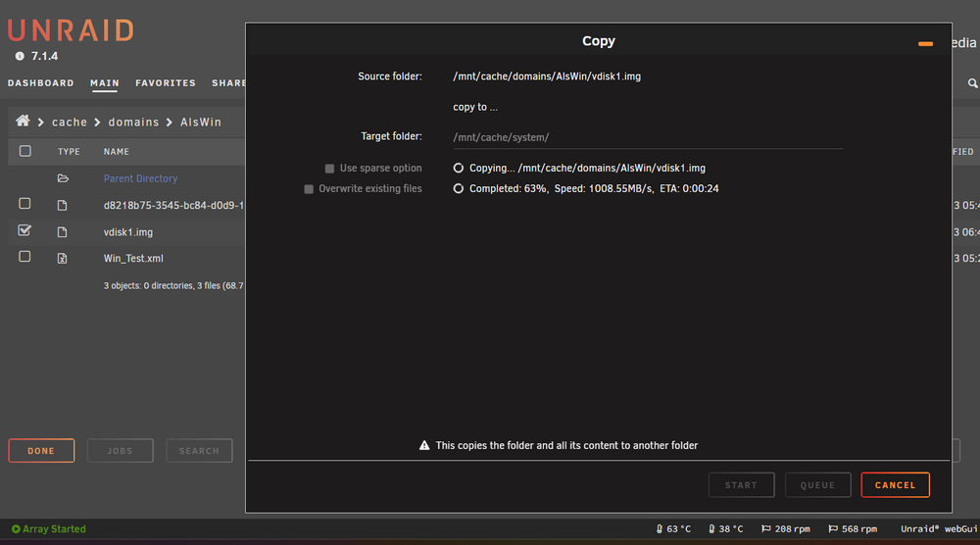980x545 pixels.
Task: Click the Queue button in the Copy dialog
Action: [x=817, y=485]
